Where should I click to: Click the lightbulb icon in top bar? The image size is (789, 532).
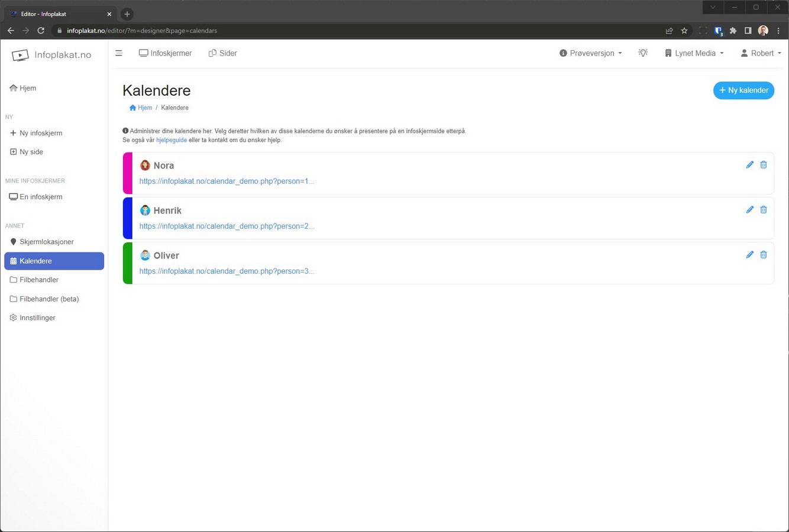click(643, 53)
